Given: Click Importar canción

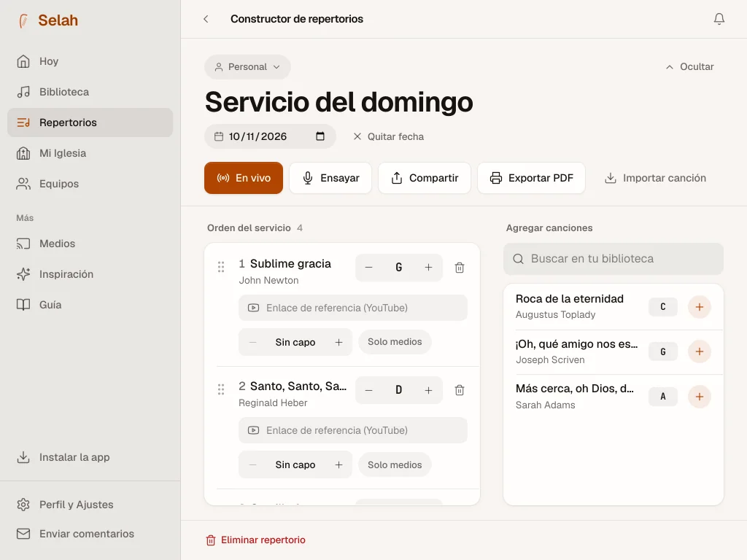Looking at the screenshot, I should pyautogui.click(x=655, y=178).
